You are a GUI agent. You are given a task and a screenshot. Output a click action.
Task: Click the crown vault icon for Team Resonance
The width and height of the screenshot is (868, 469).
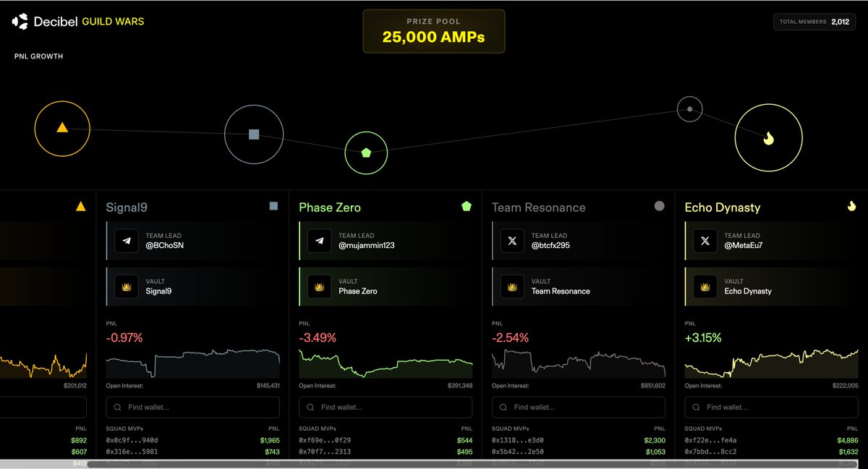point(512,287)
